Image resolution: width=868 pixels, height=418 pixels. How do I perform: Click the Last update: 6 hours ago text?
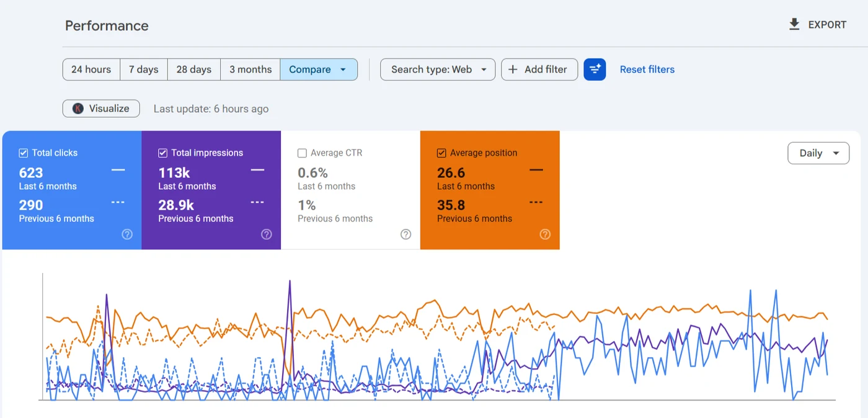[x=211, y=109]
